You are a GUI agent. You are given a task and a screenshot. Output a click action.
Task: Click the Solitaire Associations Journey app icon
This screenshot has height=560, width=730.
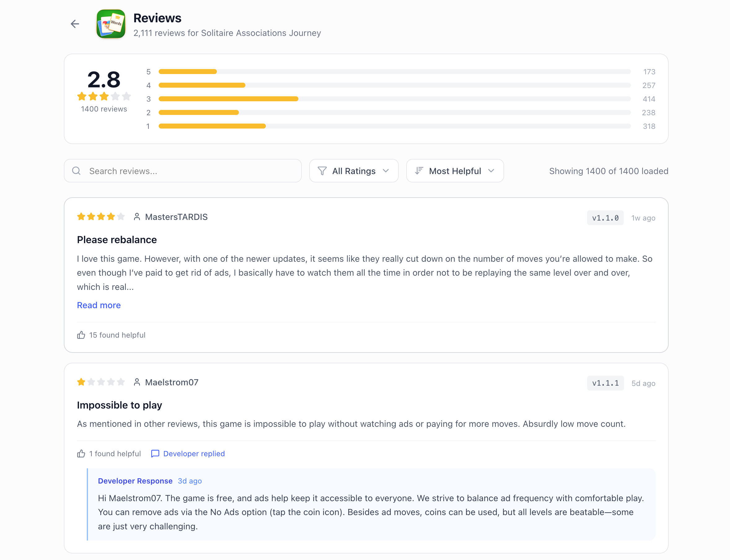(x=111, y=24)
